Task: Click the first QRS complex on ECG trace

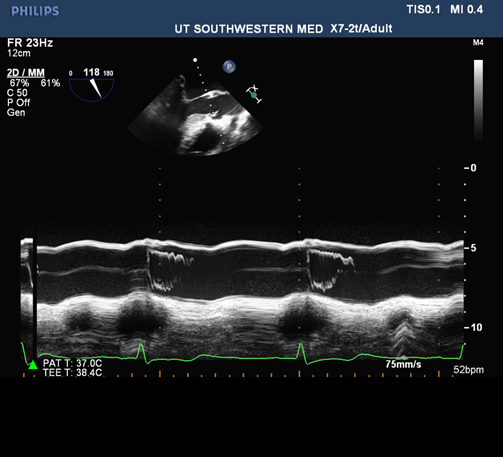Action: (x=141, y=353)
